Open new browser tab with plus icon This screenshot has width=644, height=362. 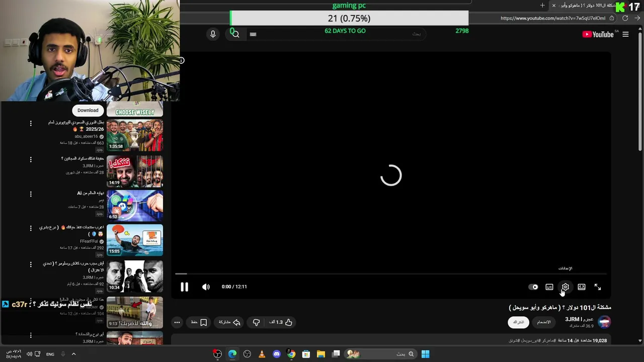coord(542,6)
